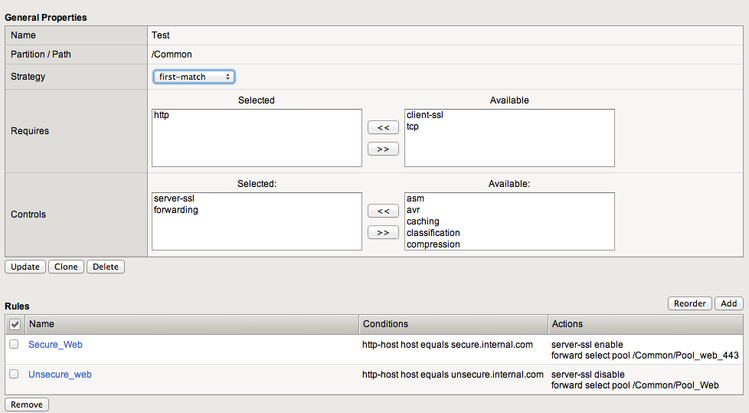Select tcp in Requires Available list
Viewport: 749px width, 413px height.
pos(412,127)
